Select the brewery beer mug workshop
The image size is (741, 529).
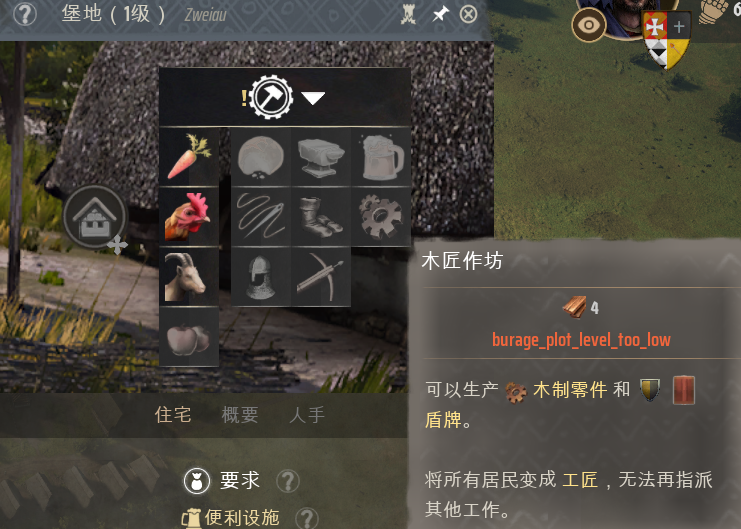coord(381,157)
